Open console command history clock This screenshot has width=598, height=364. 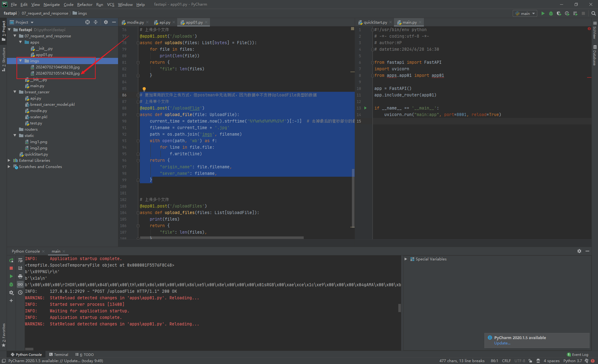tap(20, 292)
